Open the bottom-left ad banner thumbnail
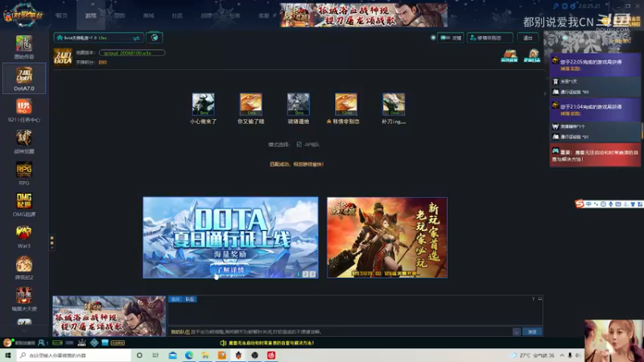 coord(109,316)
